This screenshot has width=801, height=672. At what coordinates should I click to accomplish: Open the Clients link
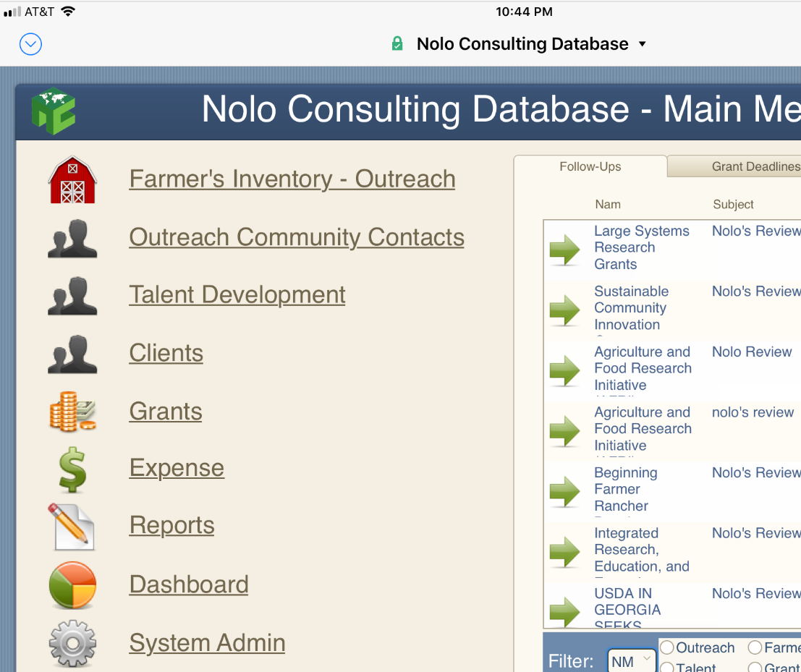pos(166,353)
